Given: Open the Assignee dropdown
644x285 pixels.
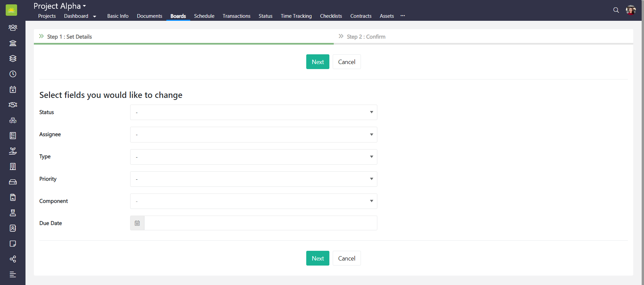Looking at the screenshot, I should 254,134.
